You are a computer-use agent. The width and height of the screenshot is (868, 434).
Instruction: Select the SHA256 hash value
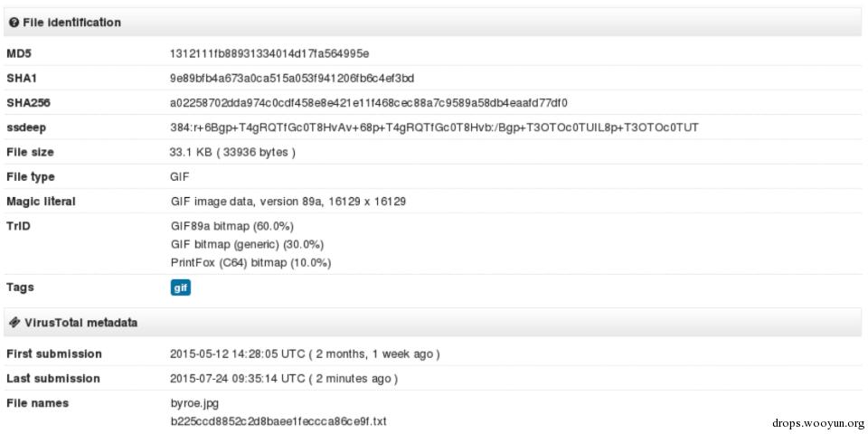point(369,103)
